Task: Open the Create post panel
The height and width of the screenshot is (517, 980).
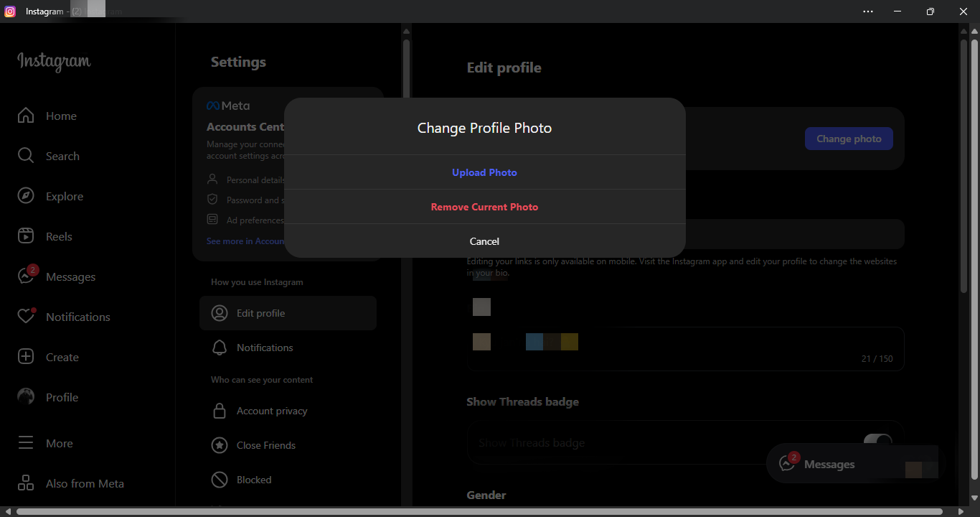Action: pyautogui.click(x=62, y=357)
